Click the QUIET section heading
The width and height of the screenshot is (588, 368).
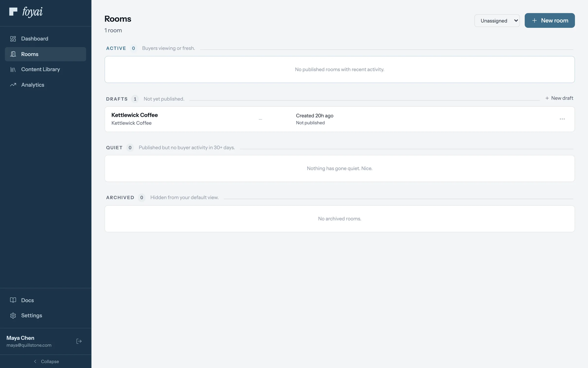(114, 148)
